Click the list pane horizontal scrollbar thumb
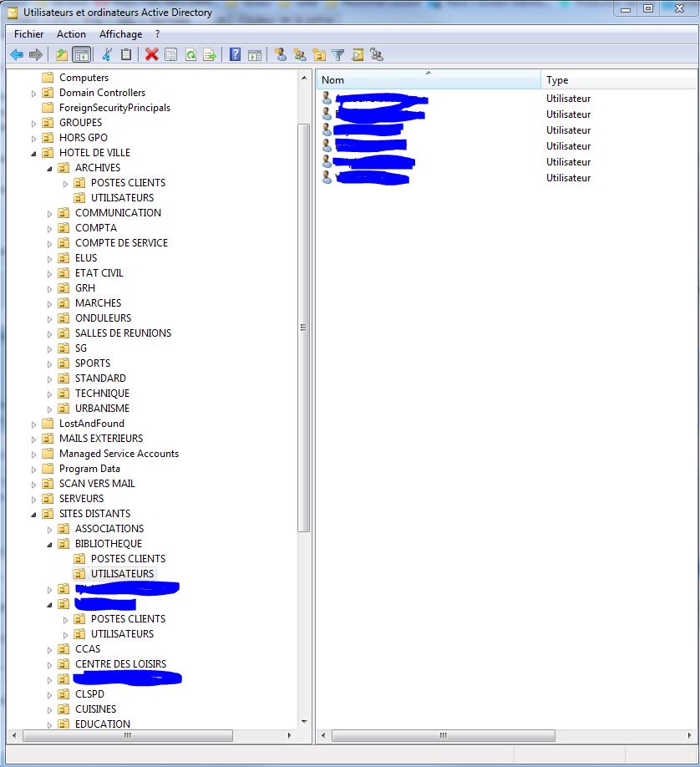Image resolution: width=700 pixels, height=767 pixels. coord(444,736)
